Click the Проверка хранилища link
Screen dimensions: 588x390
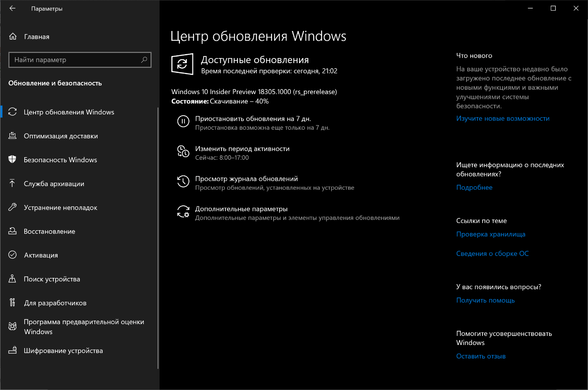pyautogui.click(x=491, y=234)
